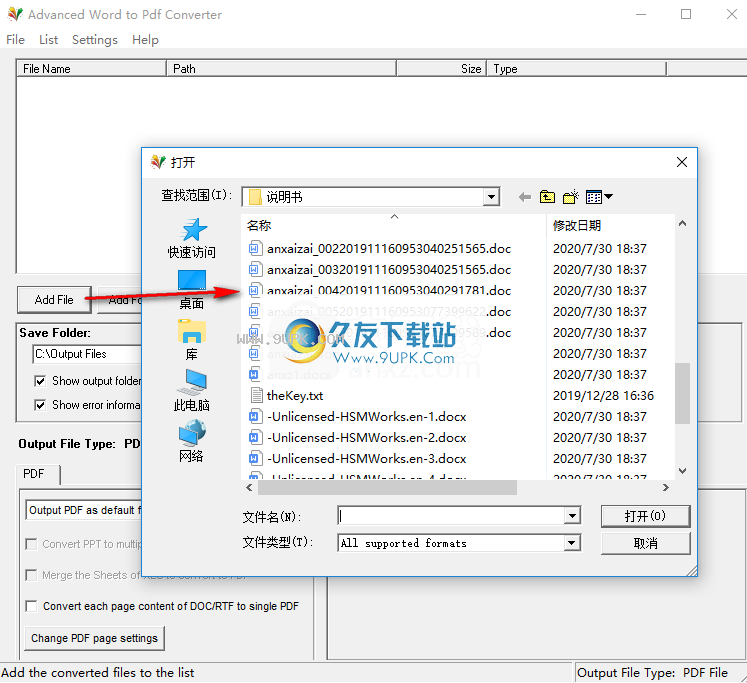The image size is (747, 683).
Task: Expand the 文件名 filename dropdown arrow
Action: (572, 515)
